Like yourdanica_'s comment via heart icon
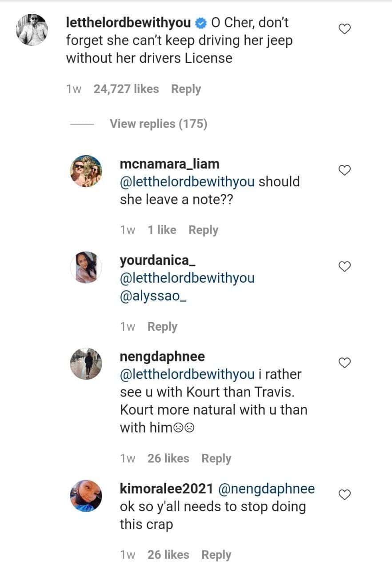 click(345, 266)
